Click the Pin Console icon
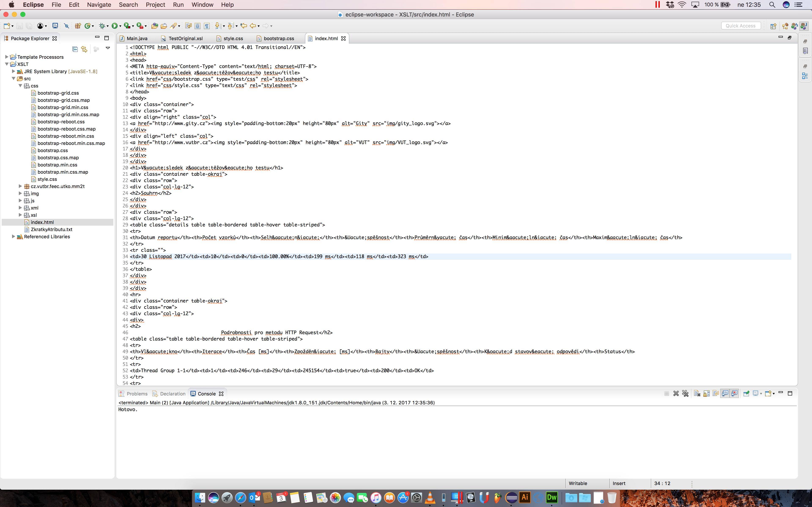Image resolution: width=812 pixels, height=507 pixels. 746,393
